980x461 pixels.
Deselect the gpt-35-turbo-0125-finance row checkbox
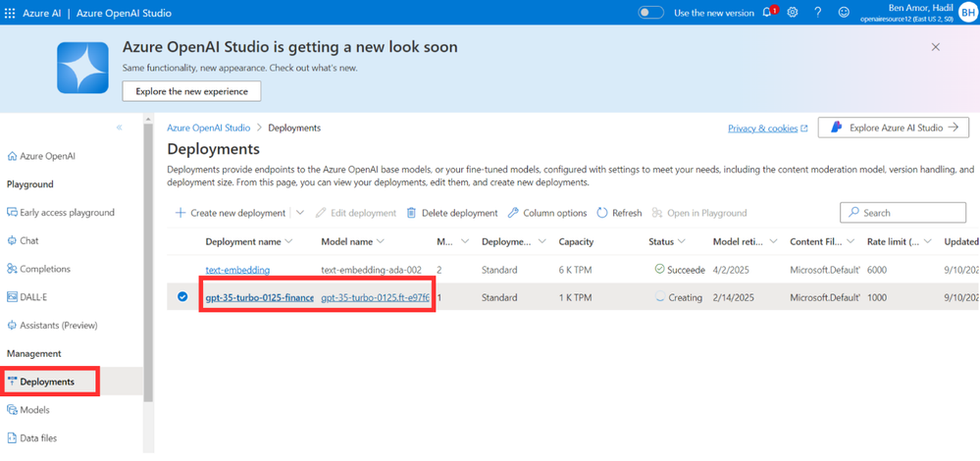tap(182, 297)
